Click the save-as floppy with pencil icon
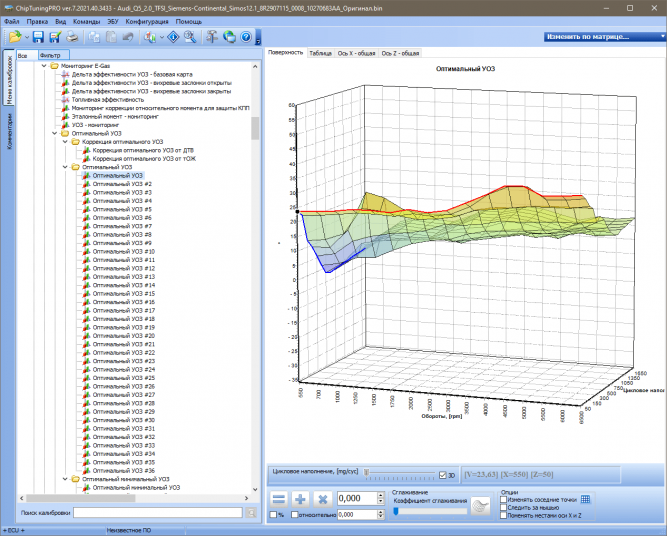667x536 pixels. 55,37
